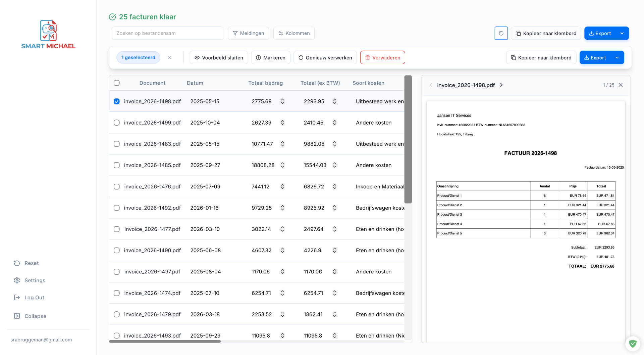This screenshot has height=355, width=644.
Task: Click the date 2026-01-16 cell
Action: pyautogui.click(x=204, y=208)
